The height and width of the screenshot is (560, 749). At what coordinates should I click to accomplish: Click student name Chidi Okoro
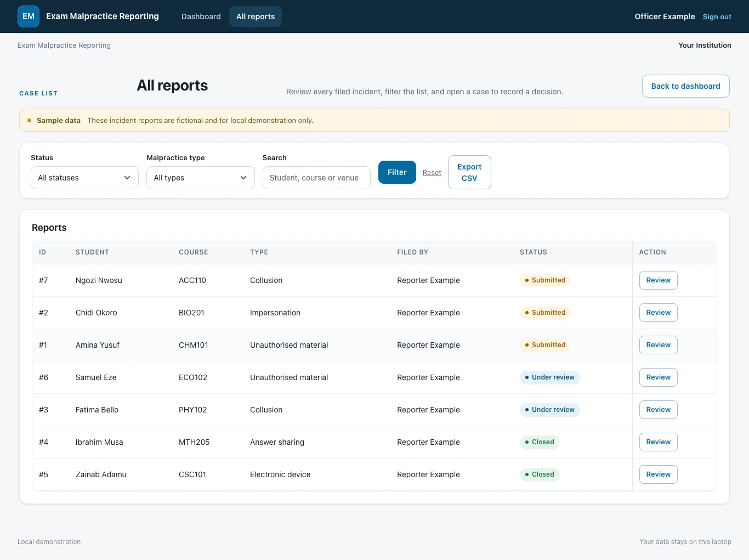click(x=97, y=313)
